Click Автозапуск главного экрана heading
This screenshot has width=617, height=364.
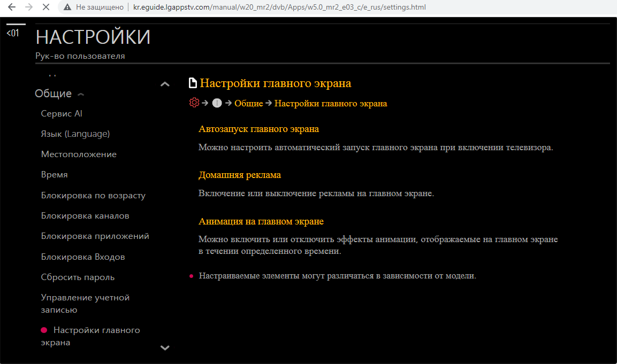(258, 129)
